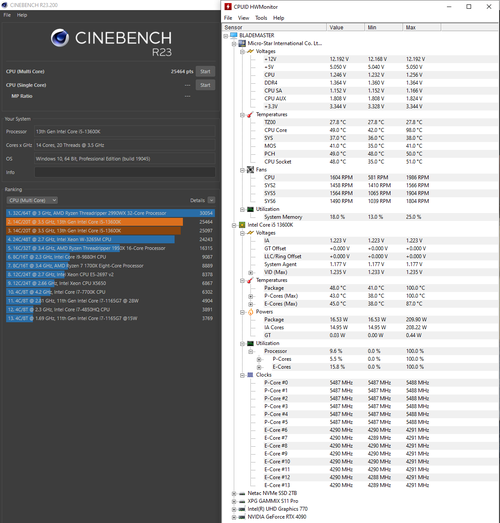Expand the VID (Max) entry

click(x=251, y=273)
